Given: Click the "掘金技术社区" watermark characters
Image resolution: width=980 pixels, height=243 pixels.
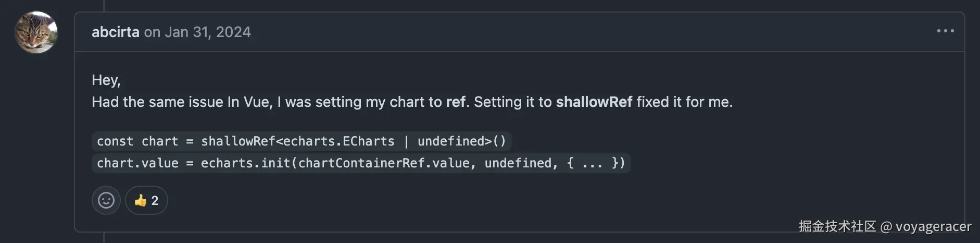Looking at the screenshot, I should (x=837, y=226).
